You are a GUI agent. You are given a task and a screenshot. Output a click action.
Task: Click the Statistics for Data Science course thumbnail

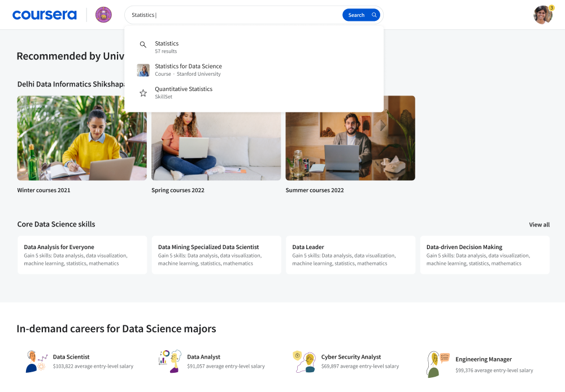(143, 70)
